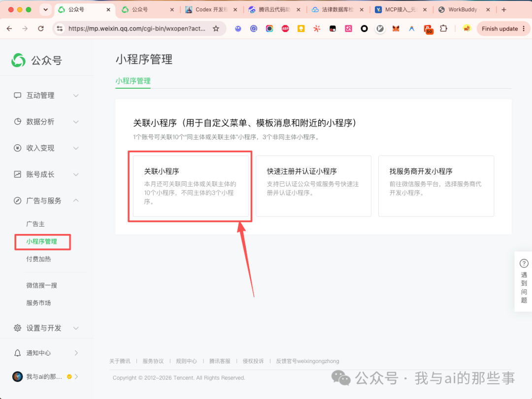
Task: Switch to the WorkBuddy browser tab
Action: click(x=462, y=10)
